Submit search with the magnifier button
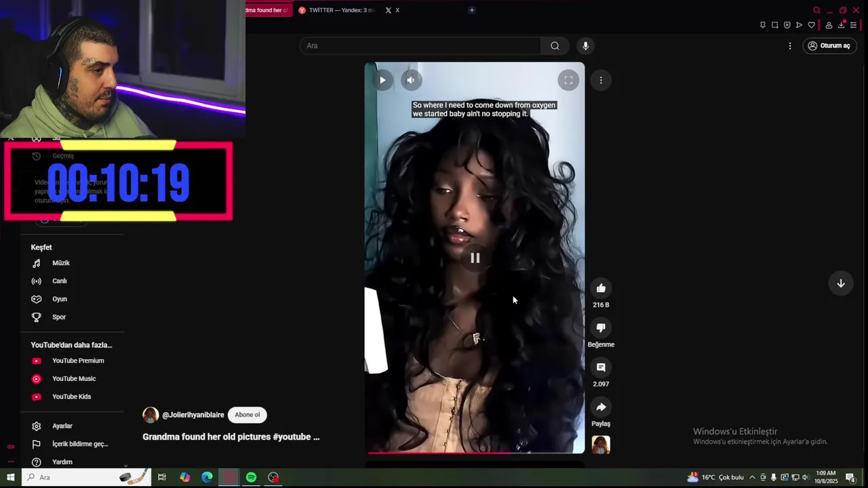868x488 pixels. pyautogui.click(x=555, y=45)
